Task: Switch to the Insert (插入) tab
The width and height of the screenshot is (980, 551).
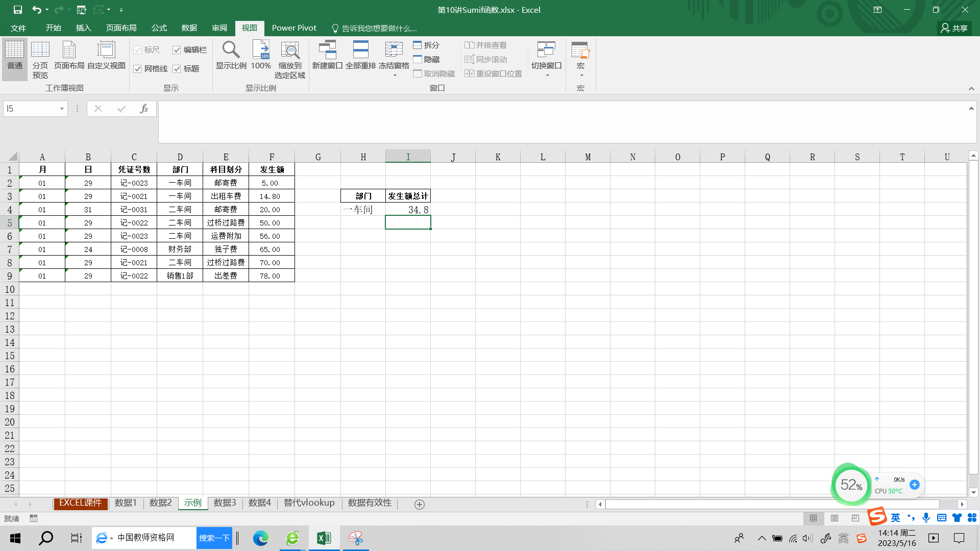Action: pyautogui.click(x=83, y=28)
